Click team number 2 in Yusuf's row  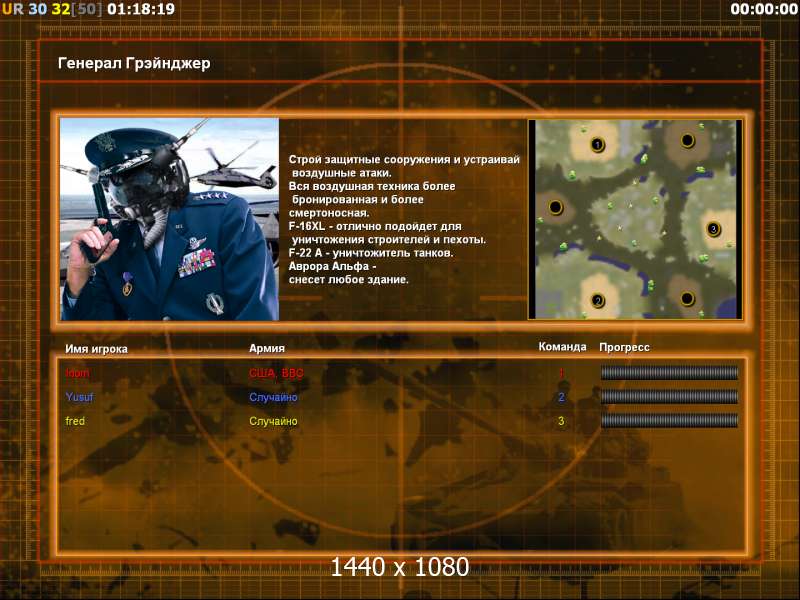pyautogui.click(x=561, y=397)
